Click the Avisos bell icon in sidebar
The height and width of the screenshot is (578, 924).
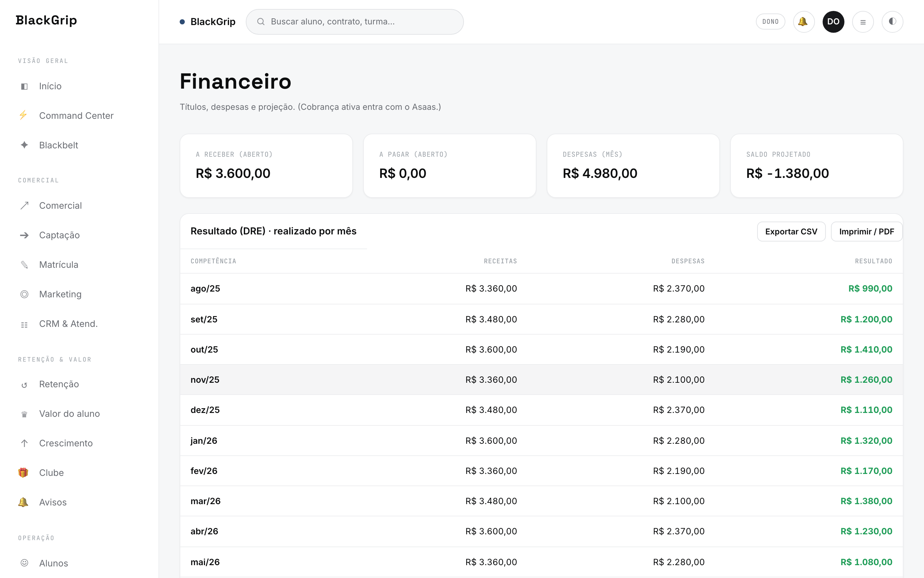23,502
